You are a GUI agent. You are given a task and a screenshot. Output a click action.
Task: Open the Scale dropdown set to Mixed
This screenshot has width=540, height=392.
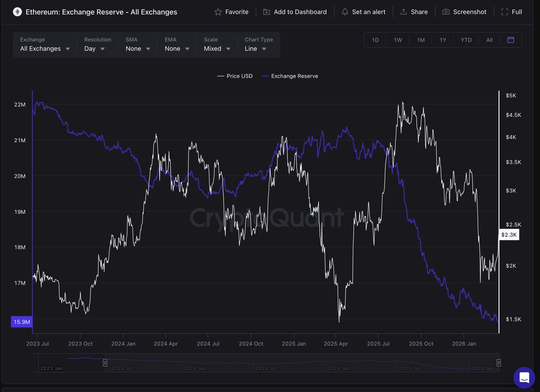tap(217, 45)
